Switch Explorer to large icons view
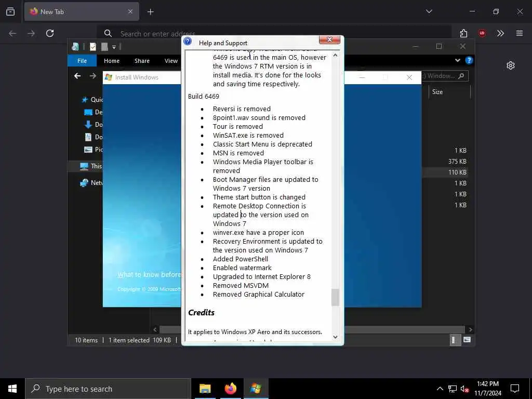 467,340
